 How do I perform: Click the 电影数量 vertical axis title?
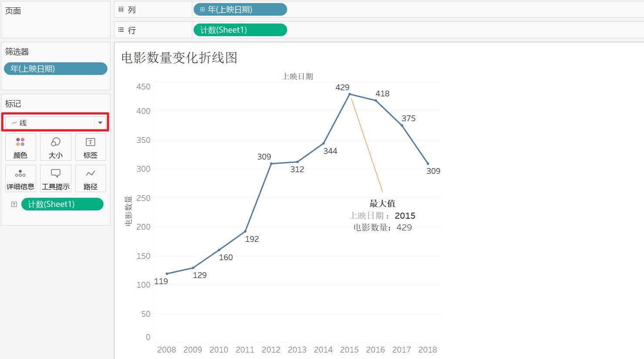129,211
